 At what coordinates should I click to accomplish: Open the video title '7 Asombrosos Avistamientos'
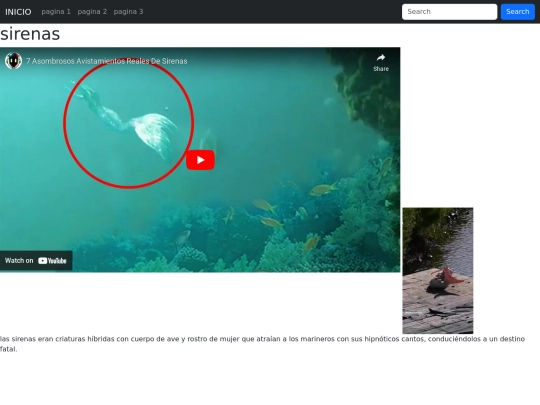107,61
